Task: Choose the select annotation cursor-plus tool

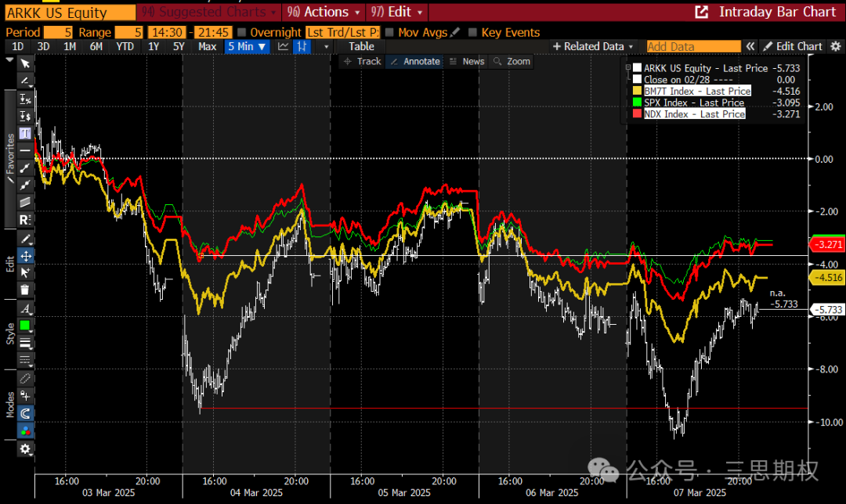Action: point(25,273)
